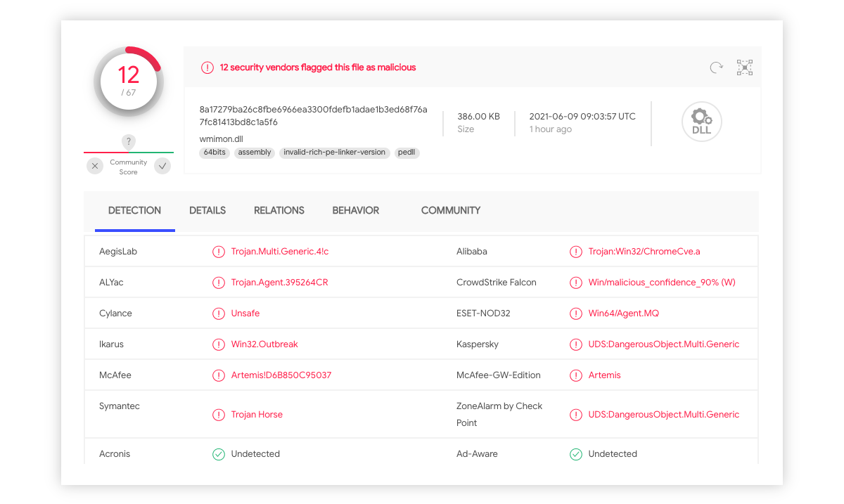Vote malicious with the community X button

(x=95, y=166)
